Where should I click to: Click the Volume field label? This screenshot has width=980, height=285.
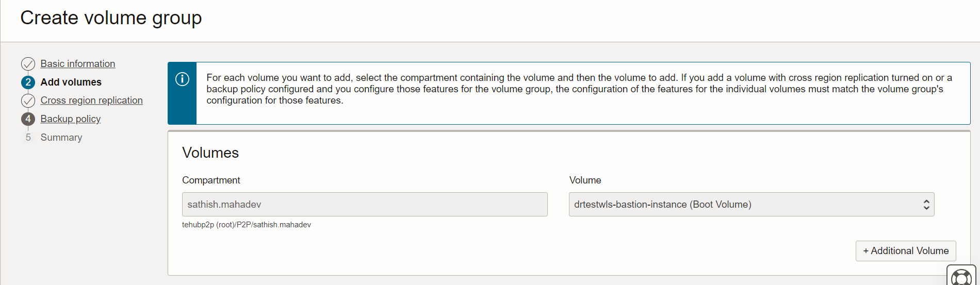pyautogui.click(x=585, y=180)
